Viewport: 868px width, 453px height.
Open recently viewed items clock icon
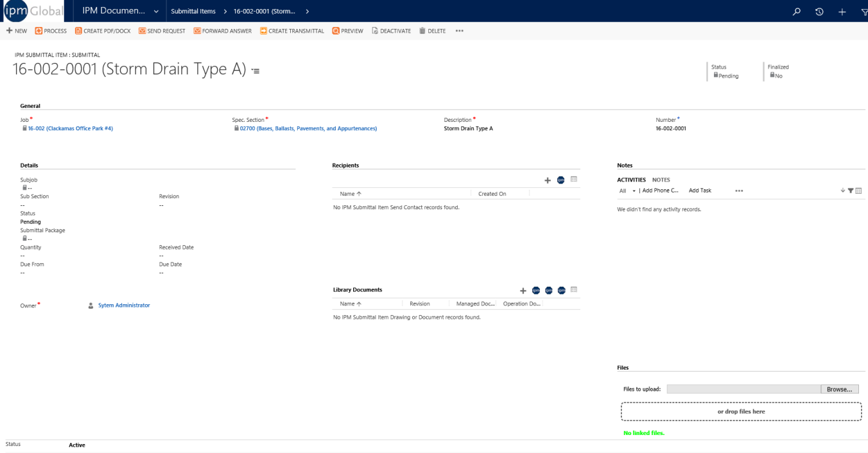(819, 12)
